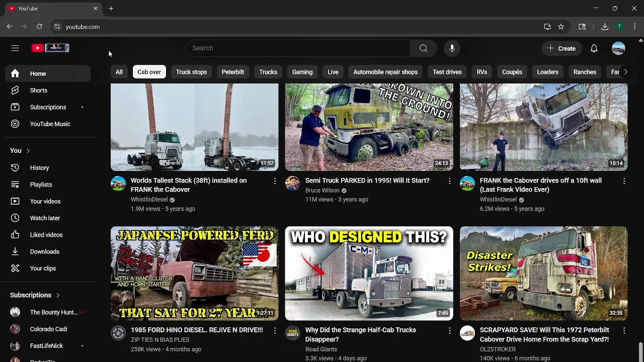Open options for FRANK drives off wall video
The width and height of the screenshot is (644, 362).
[x=624, y=181]
